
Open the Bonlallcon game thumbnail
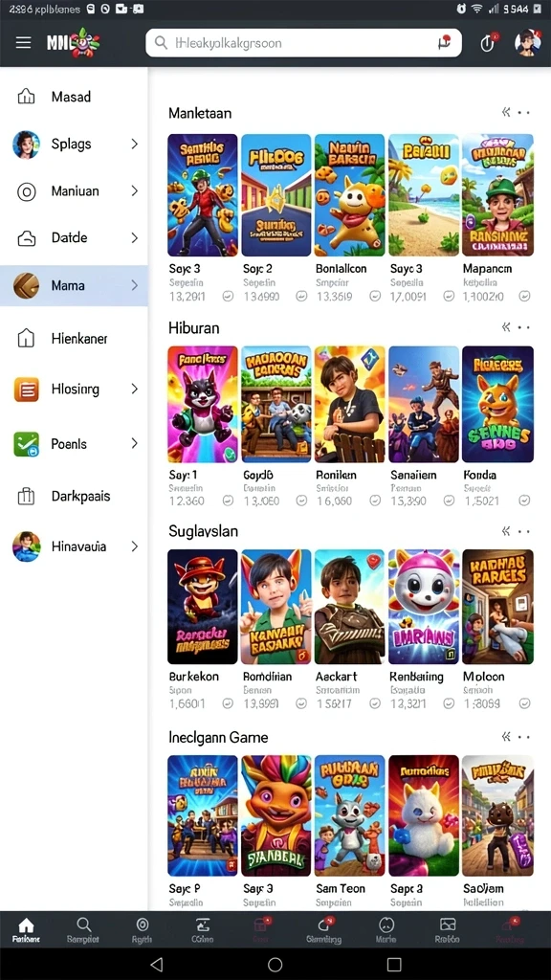[349, 195]
